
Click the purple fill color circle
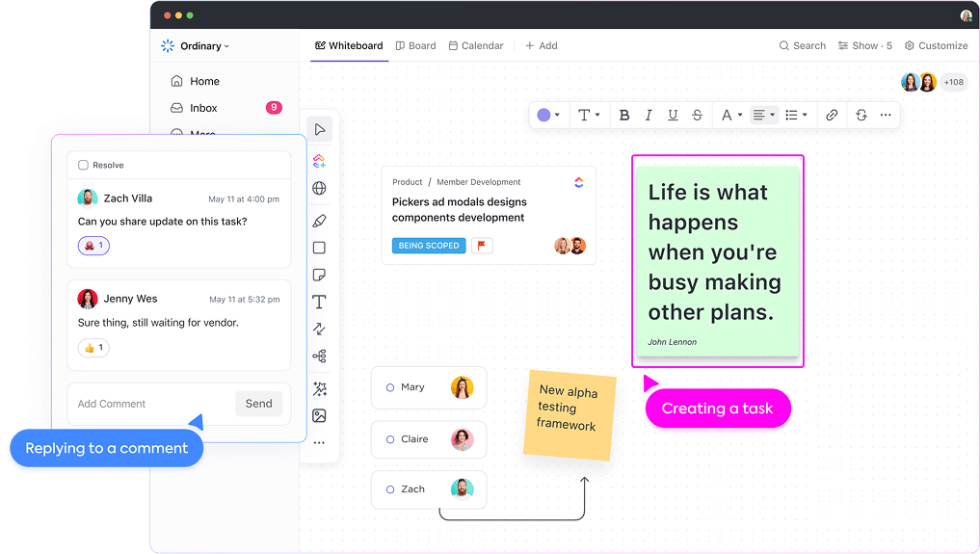[543, 115]
